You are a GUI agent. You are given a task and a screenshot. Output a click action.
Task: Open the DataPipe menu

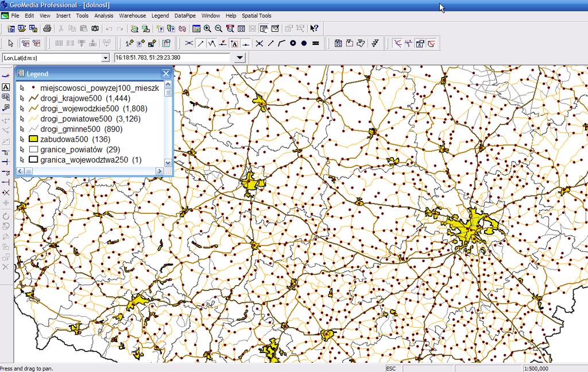pos(185,16)
